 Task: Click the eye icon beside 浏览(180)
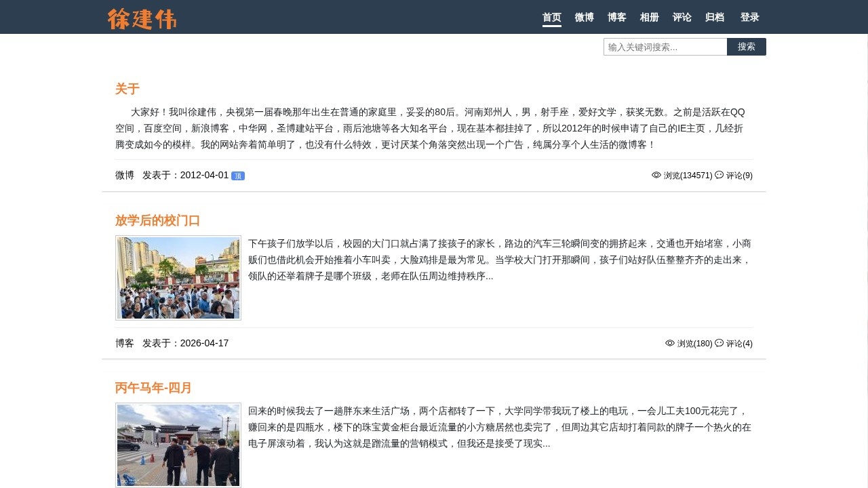669,343
